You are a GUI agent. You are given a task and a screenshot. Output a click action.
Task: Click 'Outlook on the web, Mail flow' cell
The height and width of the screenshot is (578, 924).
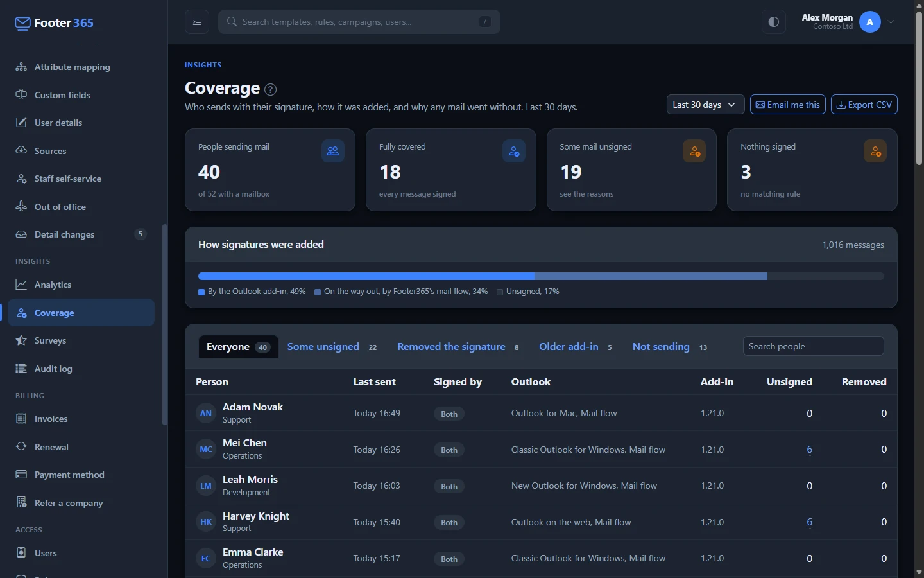[571, 522]
